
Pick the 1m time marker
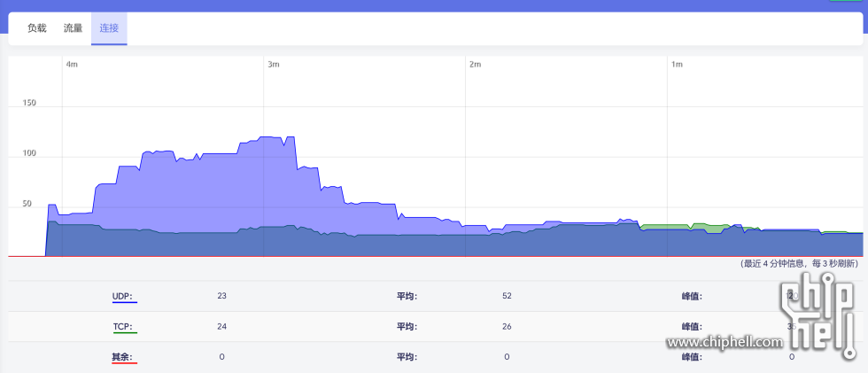pos(677,65)
